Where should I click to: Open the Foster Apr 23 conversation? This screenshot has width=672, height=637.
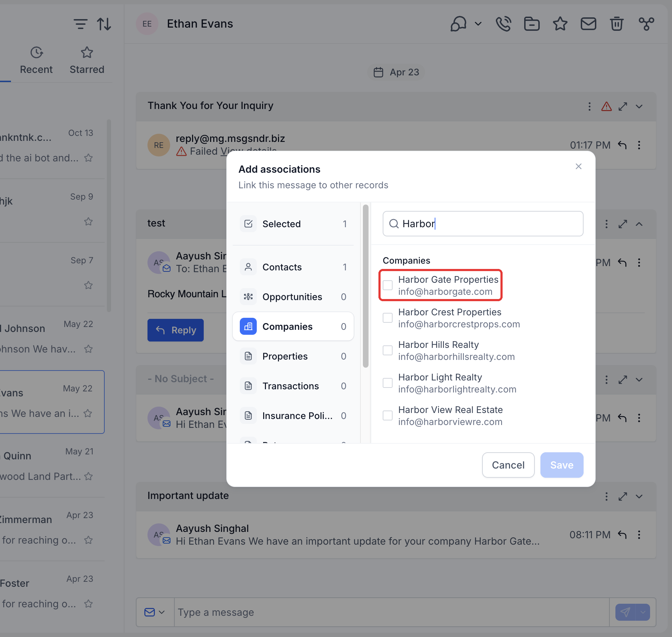52,593
